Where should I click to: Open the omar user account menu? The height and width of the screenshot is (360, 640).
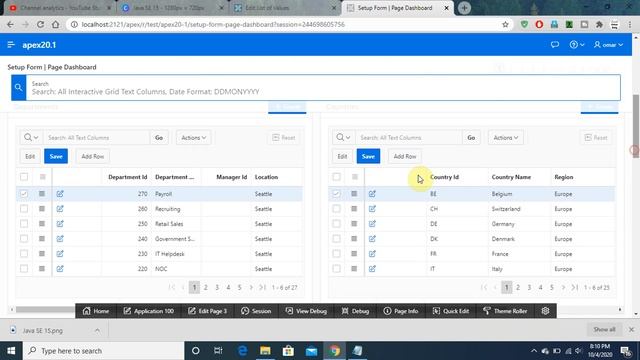coord(608,44)
